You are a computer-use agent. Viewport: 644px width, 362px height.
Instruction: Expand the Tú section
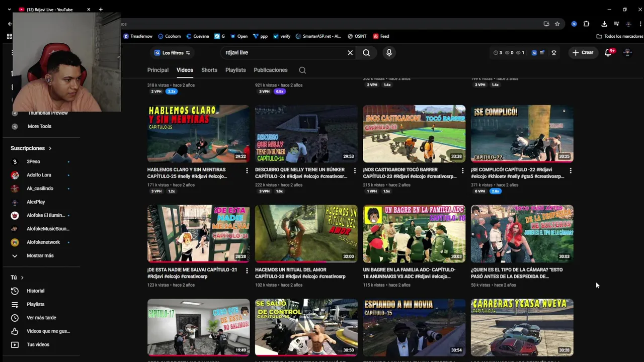tap(17, 278)
